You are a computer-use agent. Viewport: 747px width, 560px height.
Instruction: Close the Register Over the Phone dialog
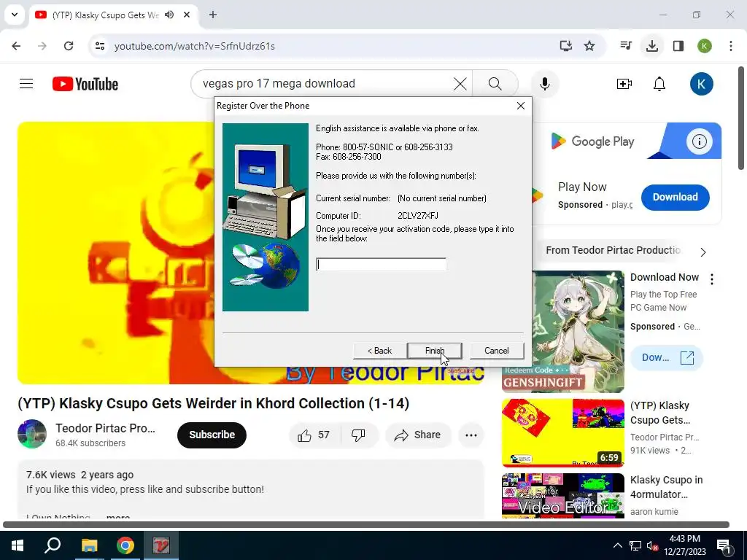pyautogui.click(x=521, y=106)
